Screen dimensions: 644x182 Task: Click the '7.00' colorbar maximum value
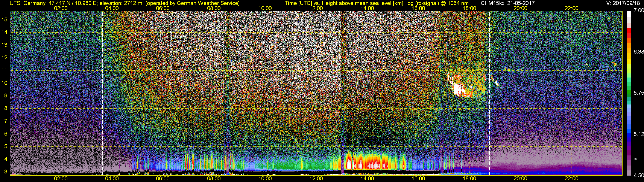pyautogui.click(x=638, y=10)
